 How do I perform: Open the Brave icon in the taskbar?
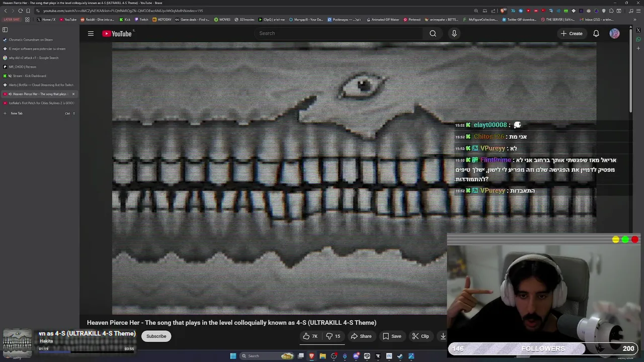tap(311, 356)
